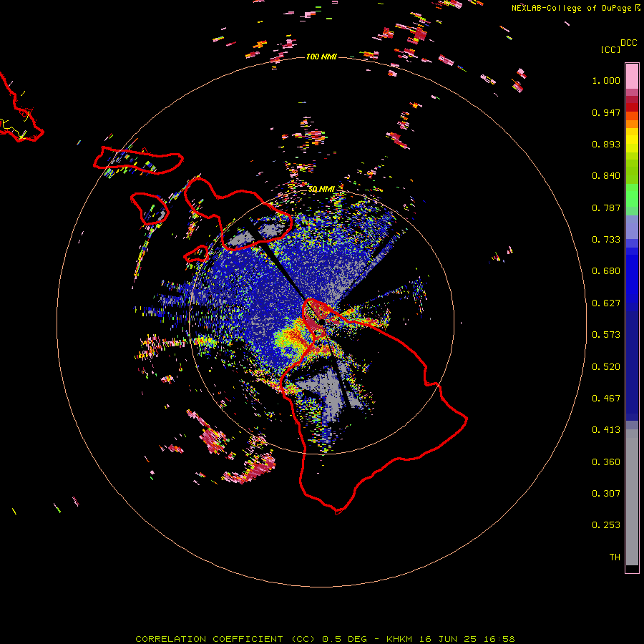Click the [CC] units label
Viewport: 644px width, 644px height.
point(610,49)
